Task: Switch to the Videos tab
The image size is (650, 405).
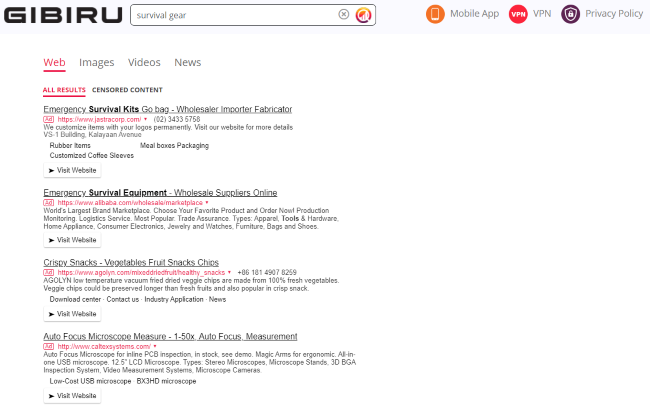Action: tap(144, 62)
